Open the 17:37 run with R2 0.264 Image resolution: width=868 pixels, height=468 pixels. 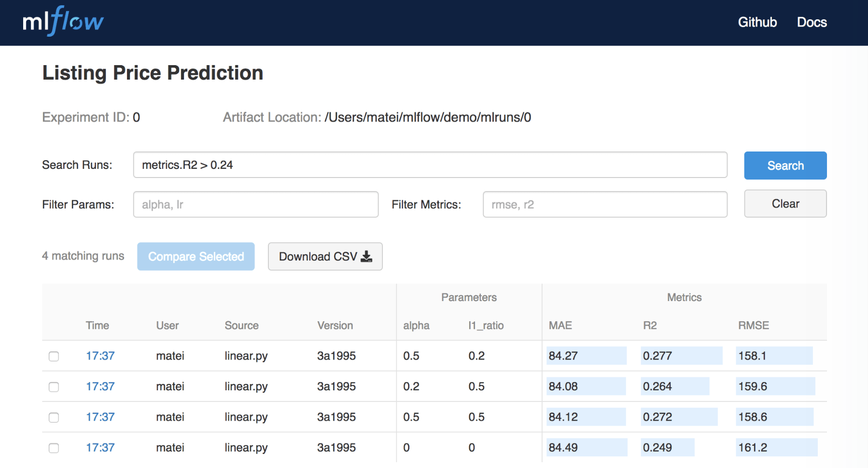[x=100, y=386]
